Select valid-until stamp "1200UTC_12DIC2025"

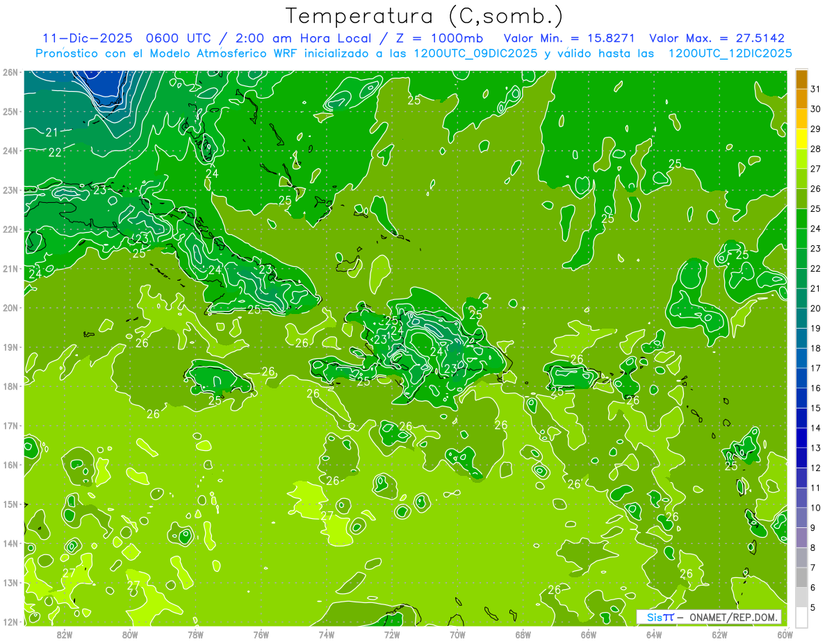730,53
